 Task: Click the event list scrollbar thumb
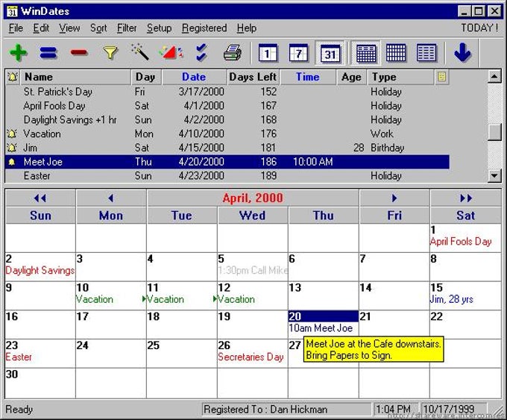(x=494, y=132)
